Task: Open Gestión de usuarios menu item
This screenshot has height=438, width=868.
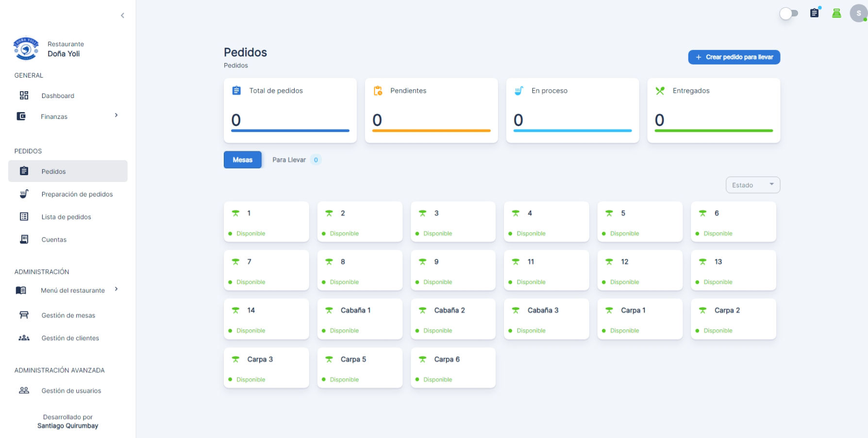Action: click(68, 390)
